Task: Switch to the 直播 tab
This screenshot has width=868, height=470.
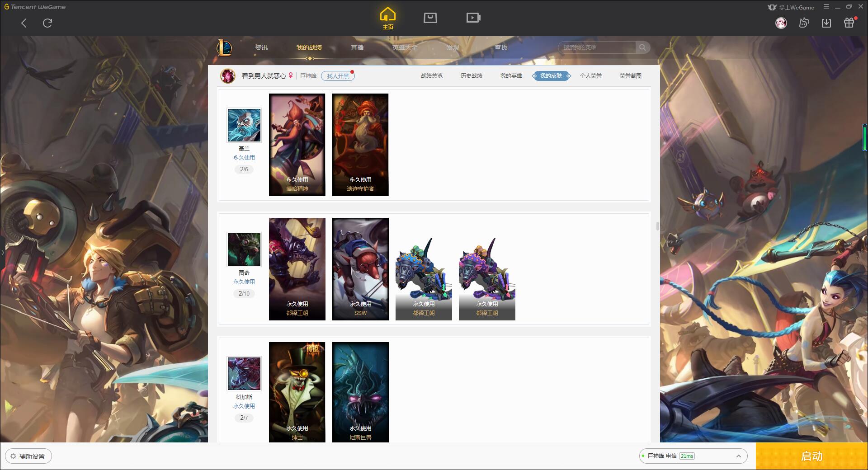Action: (x=357, y=47)
